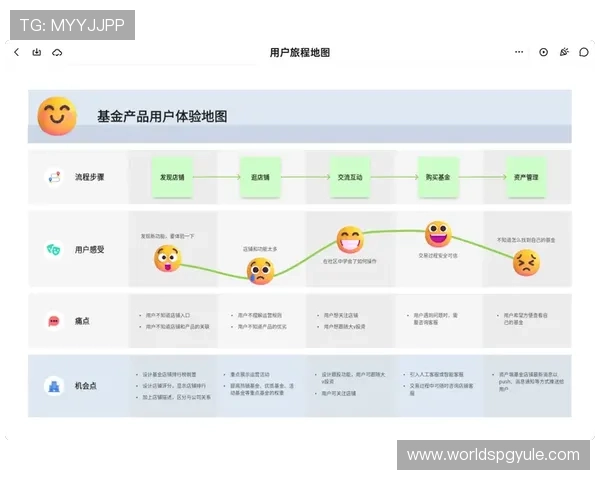Click the 用户感受 masks icon

coord(54,250)
